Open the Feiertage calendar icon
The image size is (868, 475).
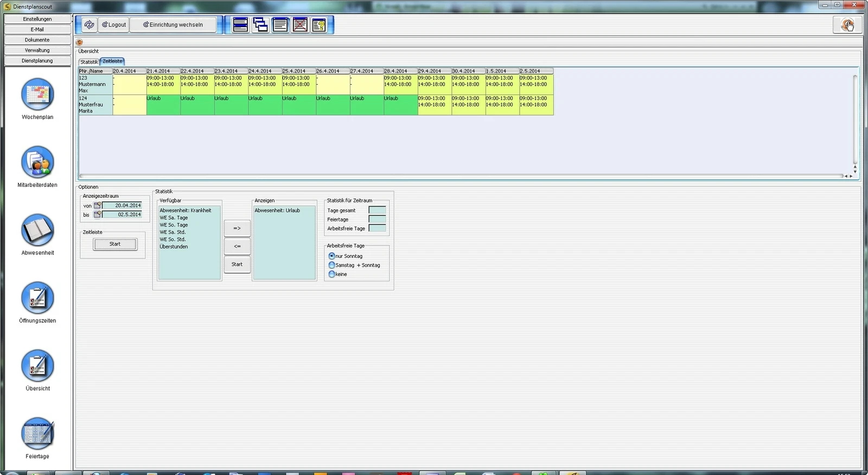tap(37, 433)
